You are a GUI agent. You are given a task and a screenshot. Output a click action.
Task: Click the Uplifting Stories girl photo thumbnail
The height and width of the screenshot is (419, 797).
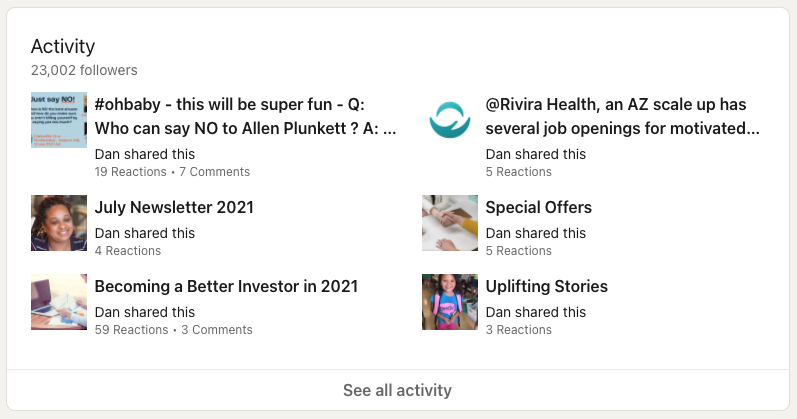point(450,302)
